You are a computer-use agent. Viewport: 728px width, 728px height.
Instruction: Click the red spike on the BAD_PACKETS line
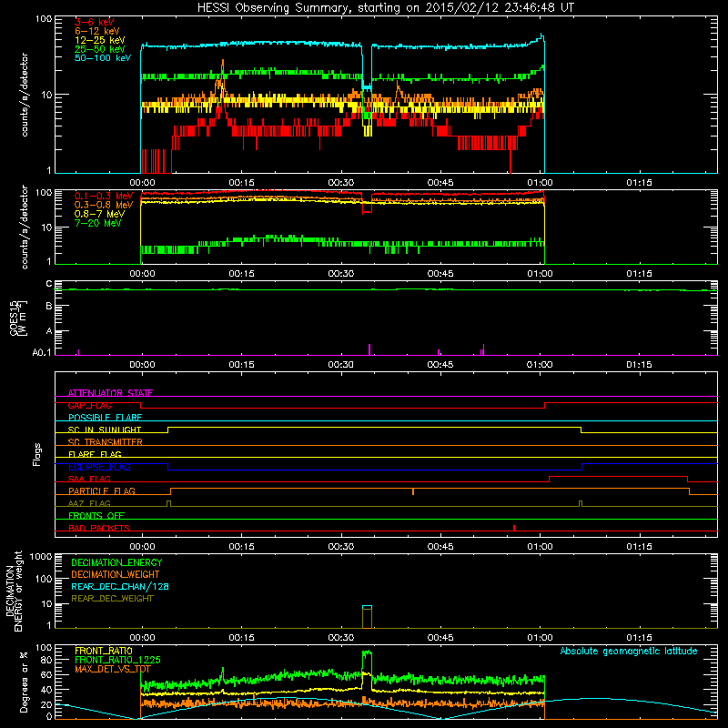click(x=514, y=528)
